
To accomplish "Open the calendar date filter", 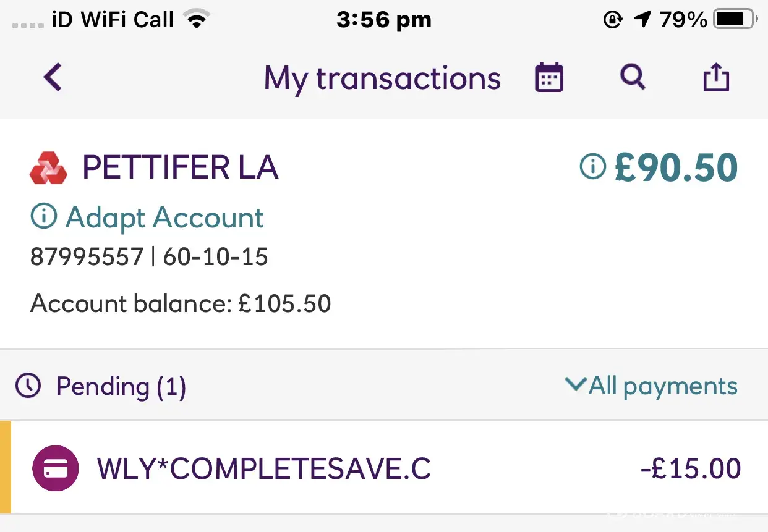I will 549,78.
